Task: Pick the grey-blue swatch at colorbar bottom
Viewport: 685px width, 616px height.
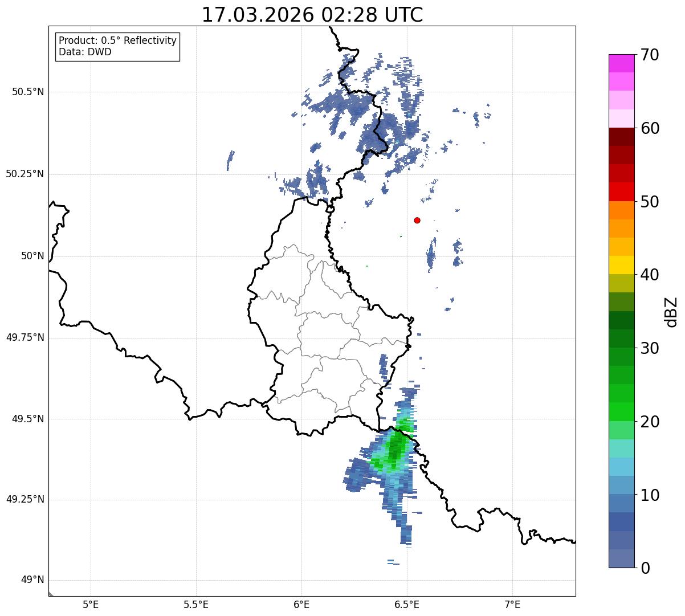Action: coord(622,558)
